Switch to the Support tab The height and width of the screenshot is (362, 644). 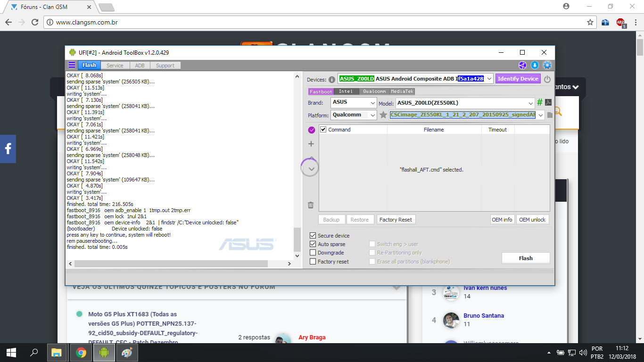tap(165, 66)
